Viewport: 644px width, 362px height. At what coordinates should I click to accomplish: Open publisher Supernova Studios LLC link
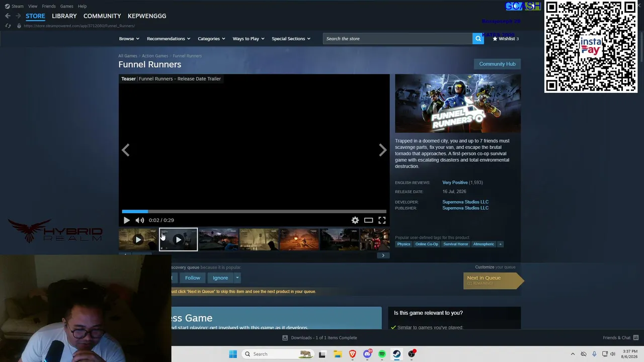coord(465,208)
